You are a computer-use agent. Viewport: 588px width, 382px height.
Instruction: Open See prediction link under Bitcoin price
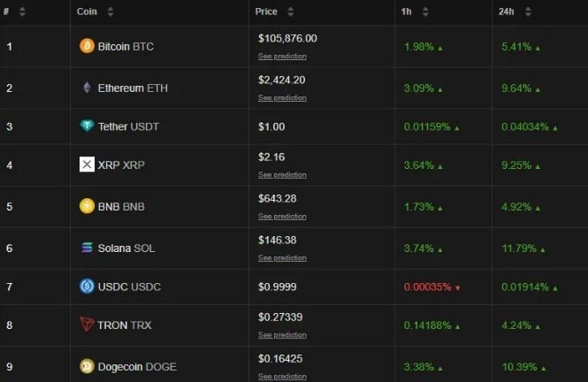pos(282,57)
